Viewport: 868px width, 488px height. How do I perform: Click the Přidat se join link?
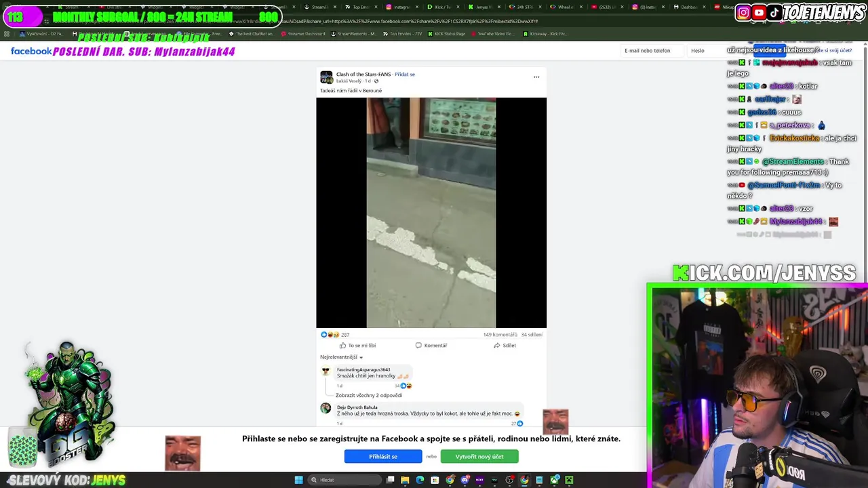pyautogui.click(x=405, y=74)
